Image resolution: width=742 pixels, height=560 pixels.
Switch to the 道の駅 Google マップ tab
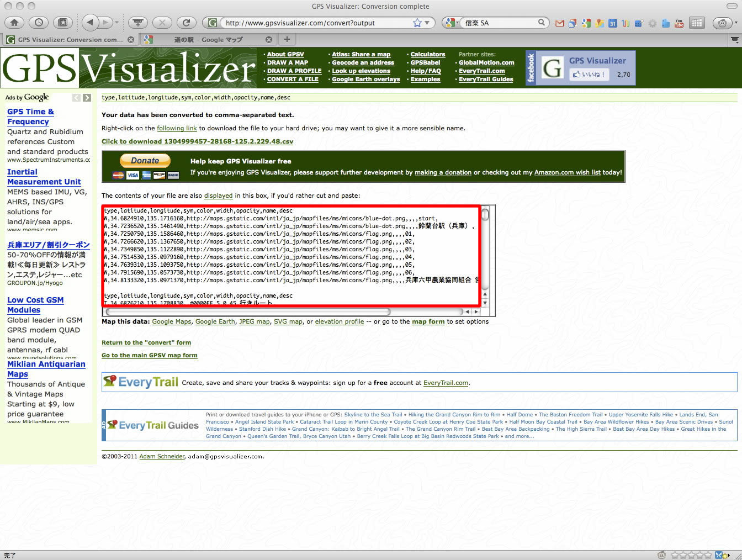(x=208, y=40)
